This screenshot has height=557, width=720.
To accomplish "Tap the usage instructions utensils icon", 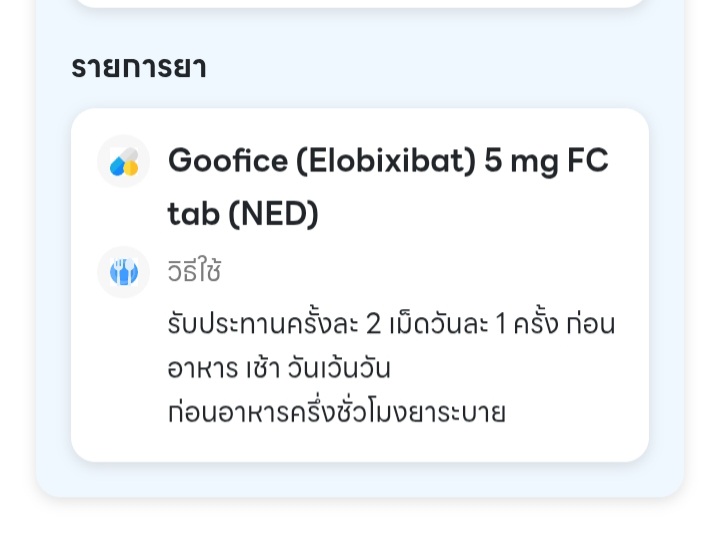I will click(x=123, y=272).
